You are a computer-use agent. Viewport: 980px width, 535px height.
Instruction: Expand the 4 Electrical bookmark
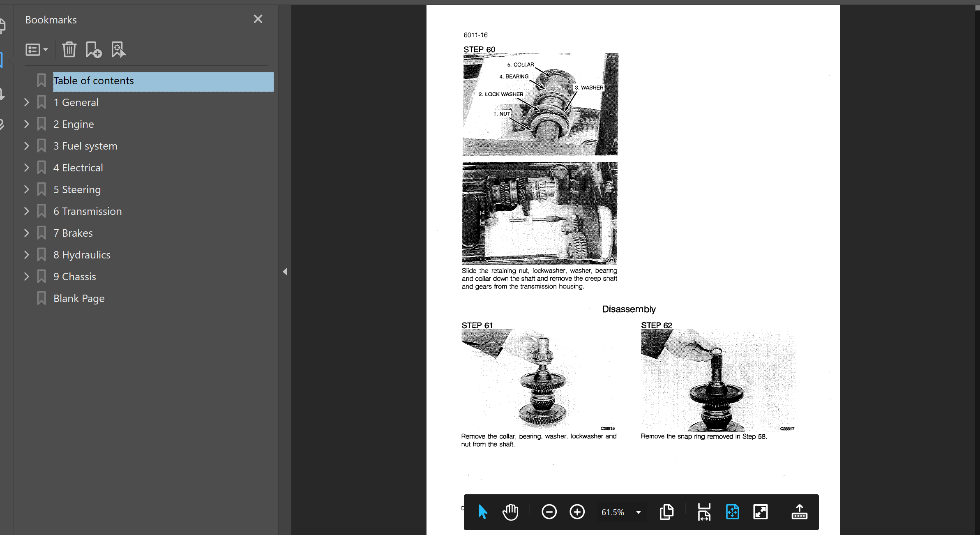click(26, 168)
